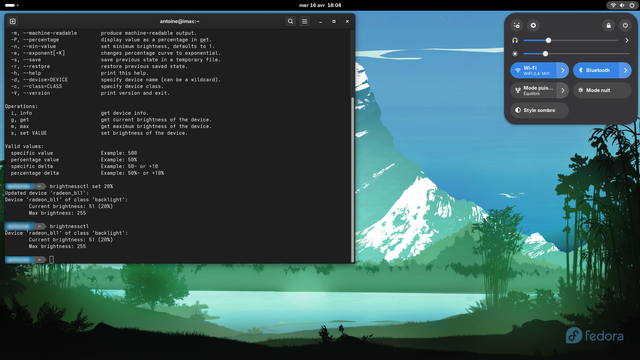The image size is (640, 360).
Task: Click terminal prompt cursor line
Action: (51, 260)
